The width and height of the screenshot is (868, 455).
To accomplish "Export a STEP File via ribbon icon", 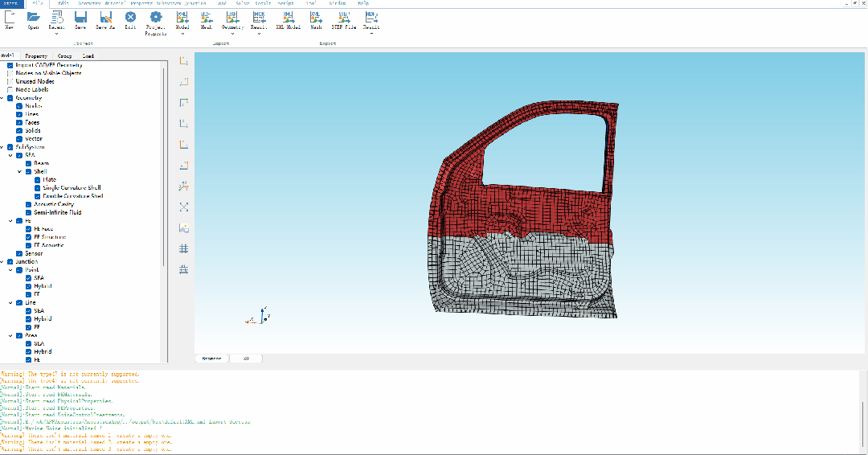I will (x=344, y=18).
